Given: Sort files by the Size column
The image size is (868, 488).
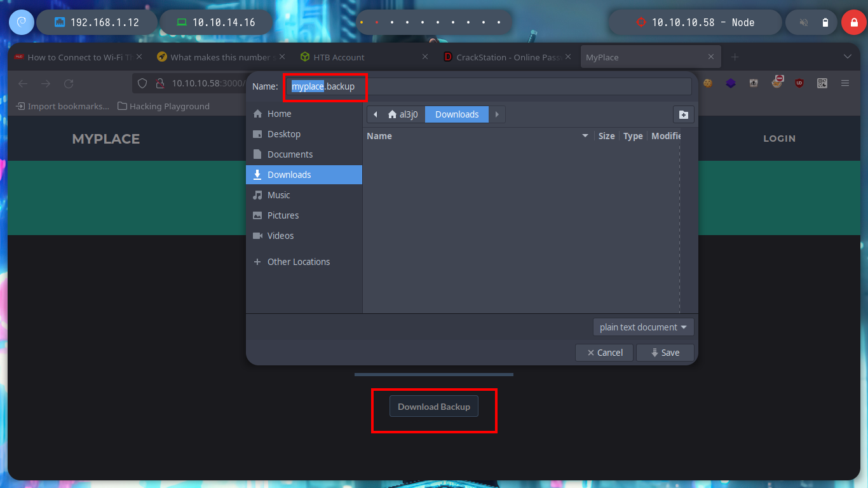Looking at the screenshot, I should pyautogui.click(x=607, y=136).
